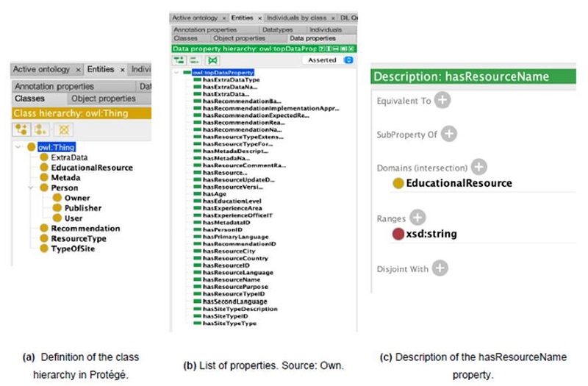Select hasResourceCity data property
Screen dimensions: 588x386
coord(229,251)
